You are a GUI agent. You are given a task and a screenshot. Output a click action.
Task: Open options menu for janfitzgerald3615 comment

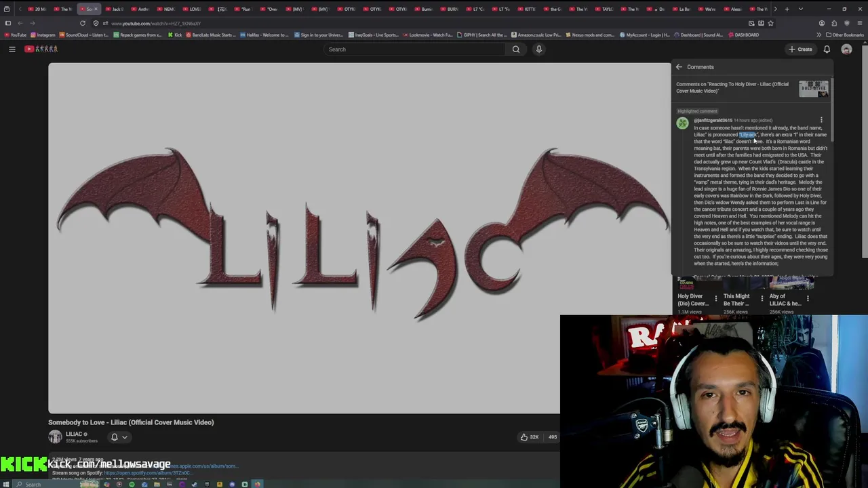click(821, 120)
